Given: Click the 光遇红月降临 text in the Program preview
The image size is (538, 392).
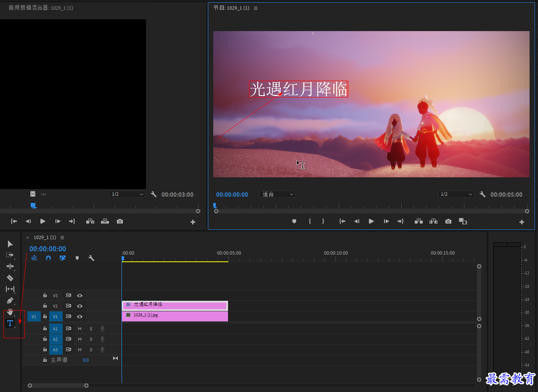Looking at the screenshot, I should (x=299, y=89).
